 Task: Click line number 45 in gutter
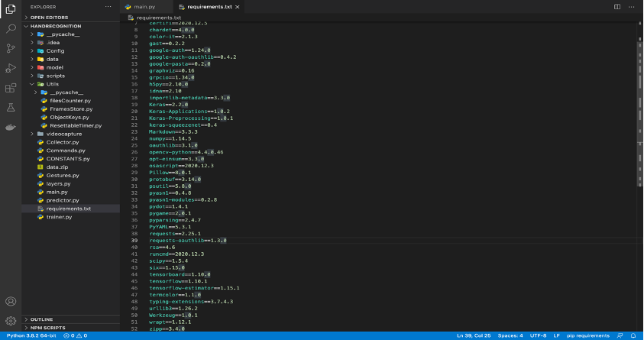(x=134, y=281)
